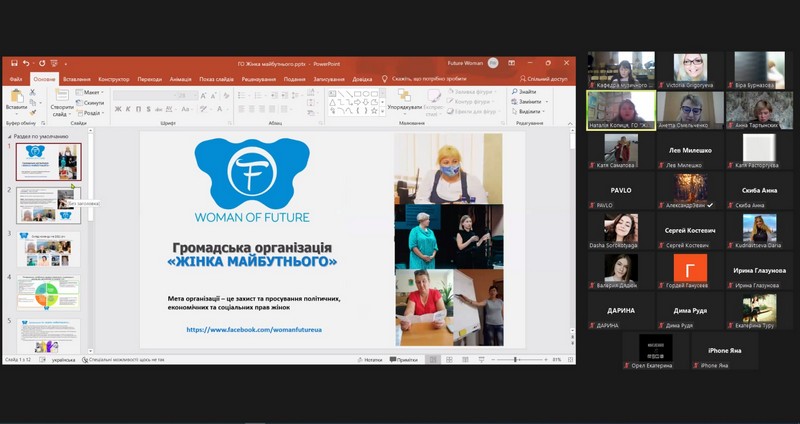Image resolution: width=800 pixels, height=424 pixels.
Task: Open the Переходи ribbon tab
Action: [x=149, y=79]
